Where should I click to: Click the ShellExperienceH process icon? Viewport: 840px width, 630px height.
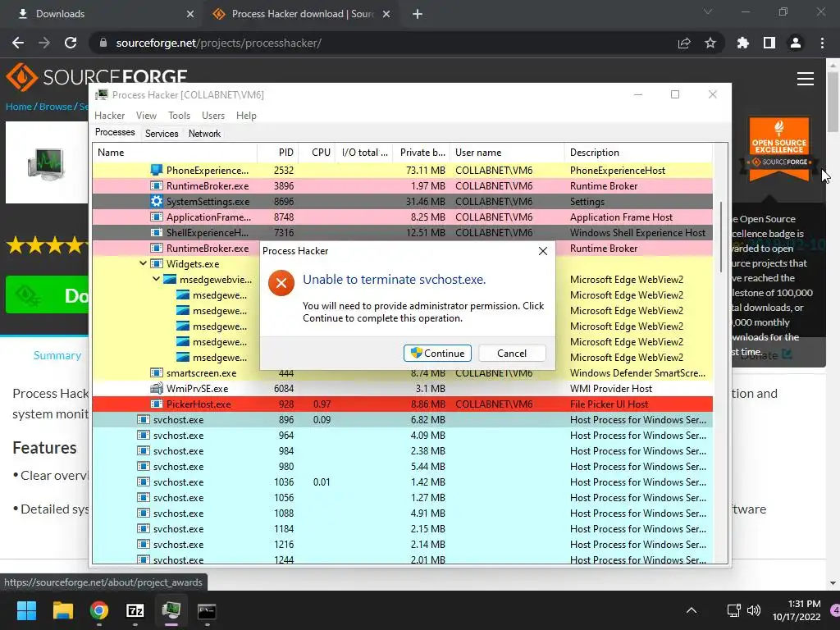[x=157, y=232]
